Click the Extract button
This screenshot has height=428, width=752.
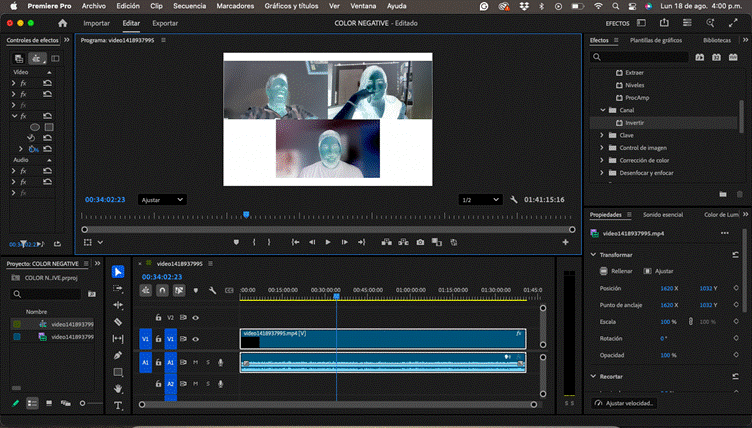(x=403, y=242)
